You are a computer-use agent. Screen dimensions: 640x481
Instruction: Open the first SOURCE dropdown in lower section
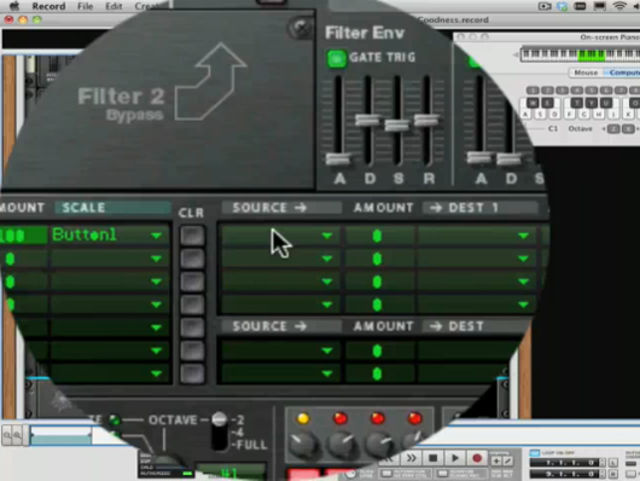[280, 350]
